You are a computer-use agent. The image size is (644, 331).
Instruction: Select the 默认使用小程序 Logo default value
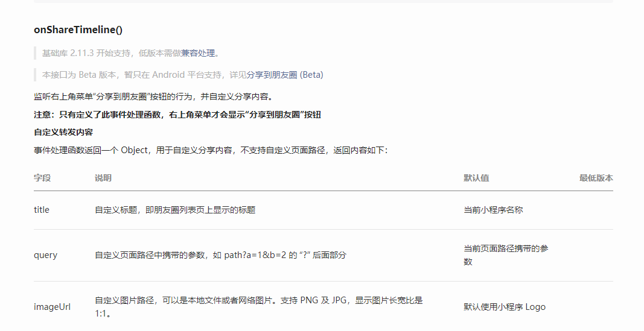tap(505, 307)
